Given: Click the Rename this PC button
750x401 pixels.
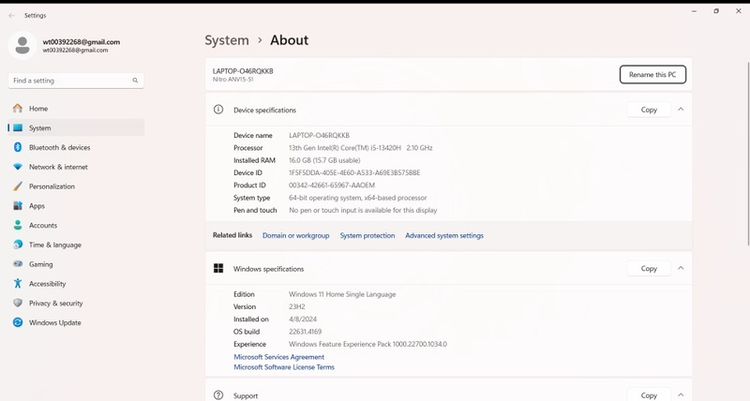Looking at the screenshot, I should (652, 75).
